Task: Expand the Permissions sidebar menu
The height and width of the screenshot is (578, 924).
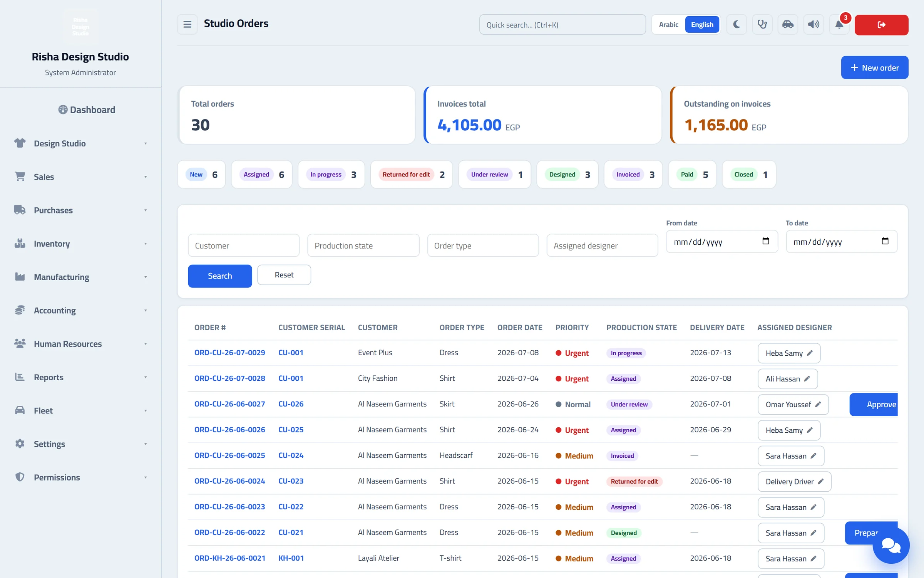Action: 80,477
